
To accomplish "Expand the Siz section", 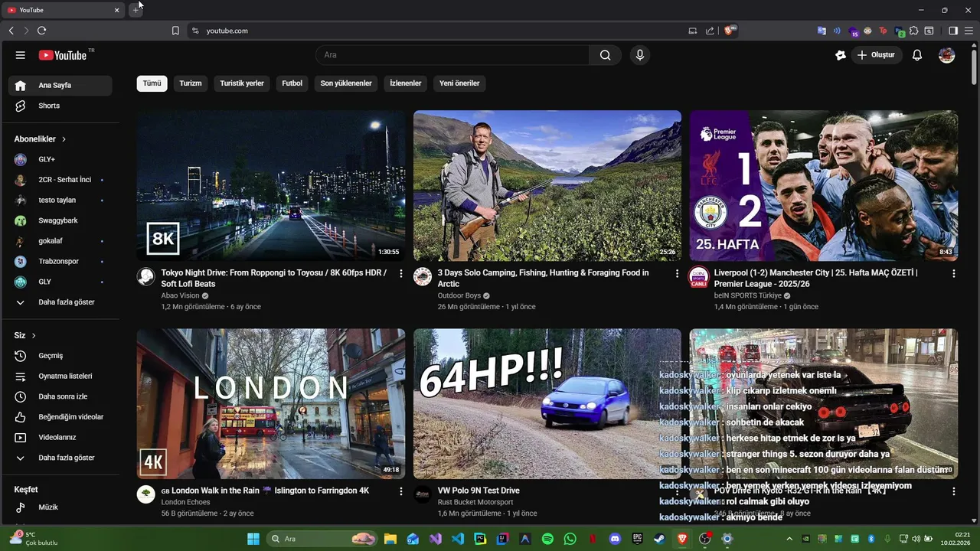I will pyautogui.click(x=25, y=335).
